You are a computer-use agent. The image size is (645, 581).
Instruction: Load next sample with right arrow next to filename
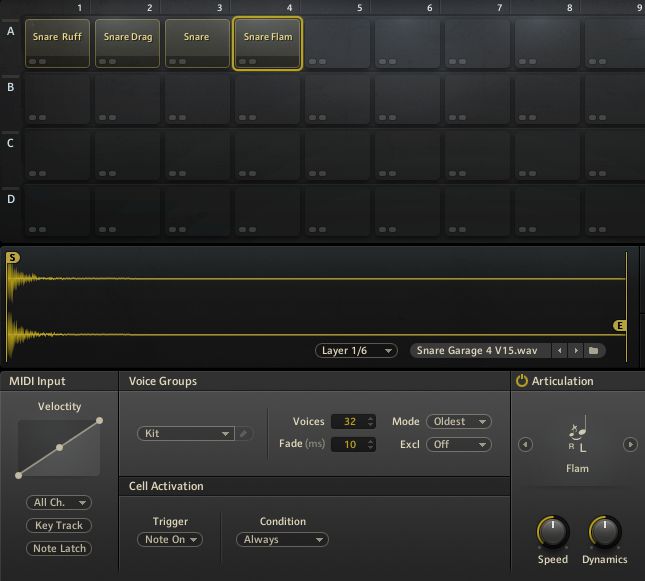coord(576,351)
